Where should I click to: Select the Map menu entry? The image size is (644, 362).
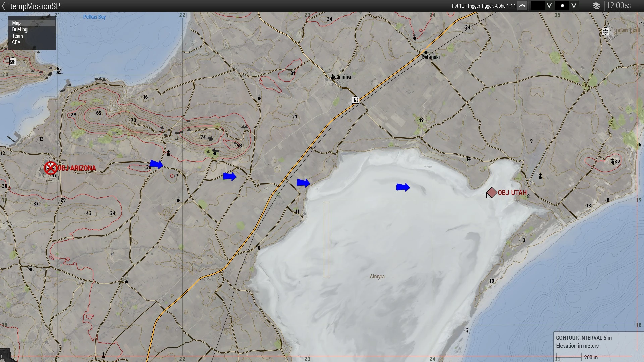(17, 23)
